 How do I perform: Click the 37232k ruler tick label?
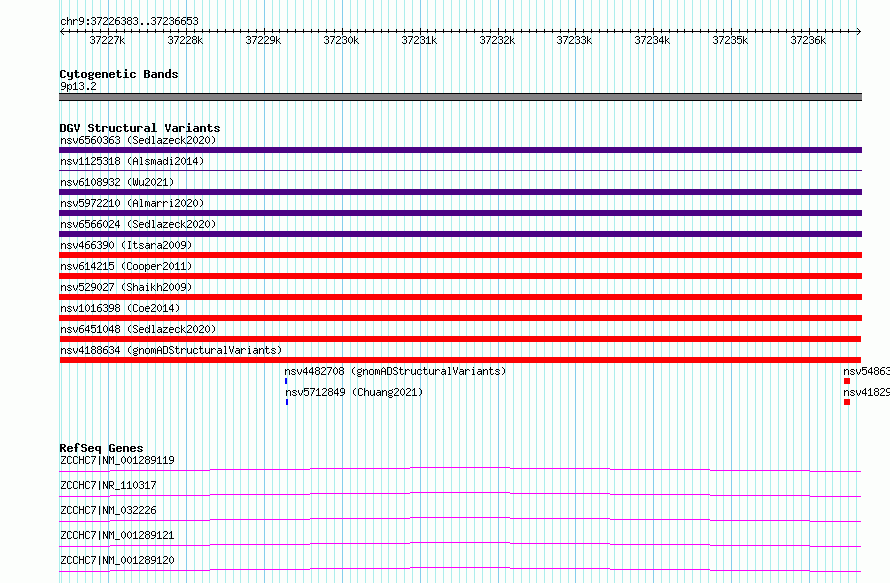point(497,40)
